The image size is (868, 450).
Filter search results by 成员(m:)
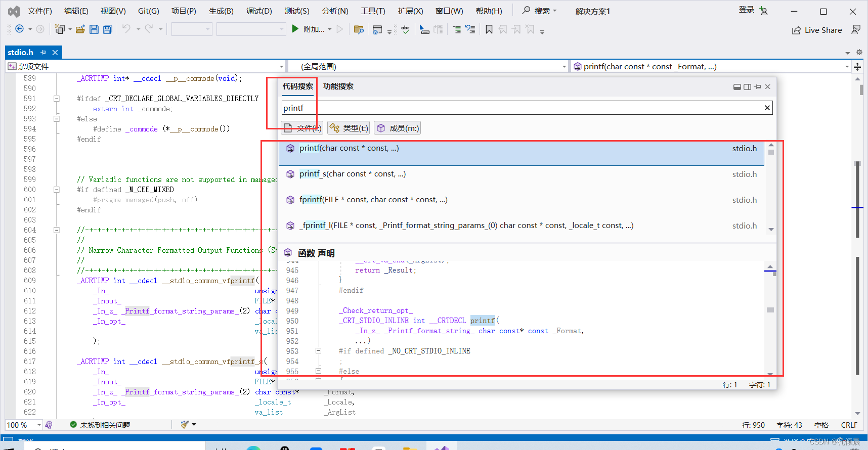coord(397,128)
